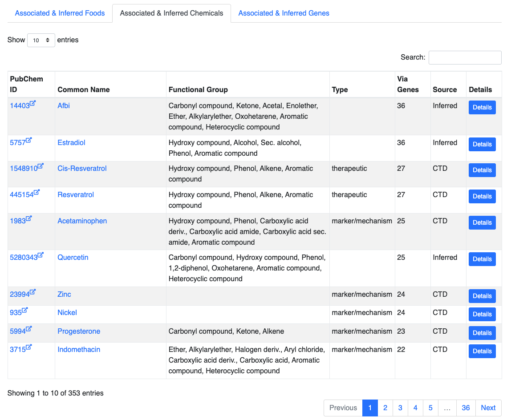
Task: Open PubChem ID 1548910 link
Action: point(24,169)
